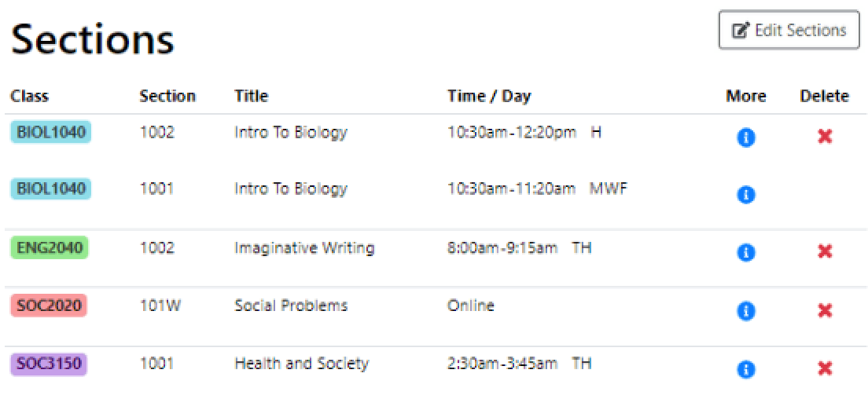Image resolution: width=868 pixels, height=399 pixels.
Task: Click the Title column header
Action: [x=251, y=97]
